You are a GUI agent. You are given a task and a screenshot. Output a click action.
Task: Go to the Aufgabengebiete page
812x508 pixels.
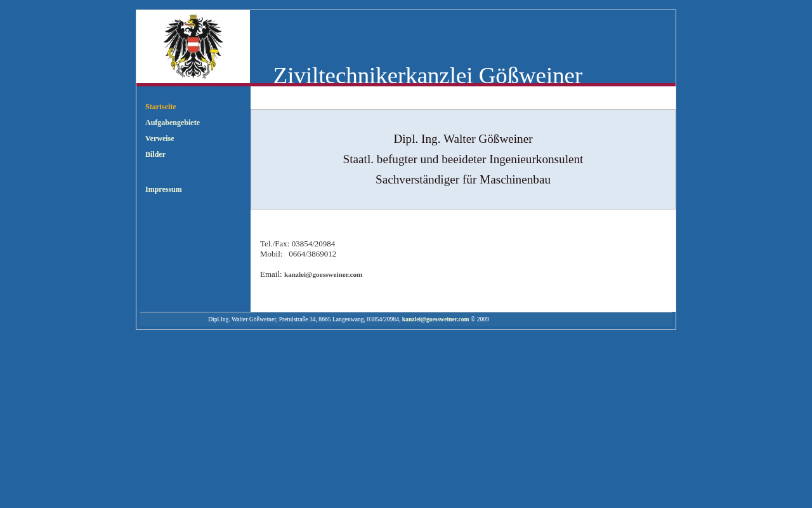click(173, 123)
